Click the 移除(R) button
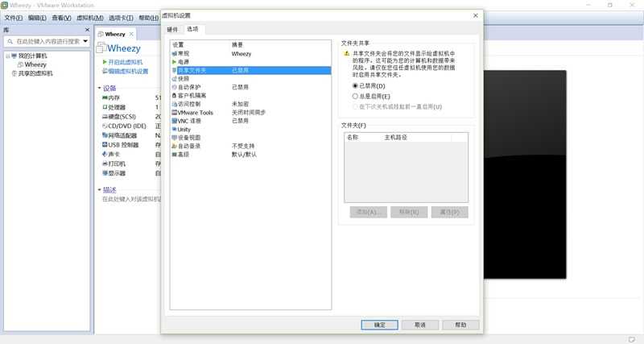Image resolution: width=644 pixels, height=344 pixels. [409, 212]
